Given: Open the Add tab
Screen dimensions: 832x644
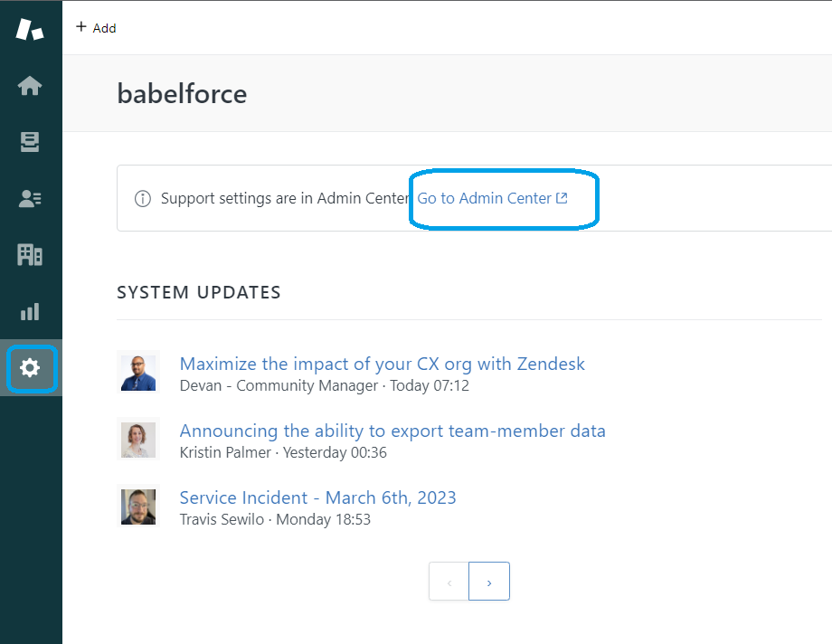Looking at the screenshot, I should (x=96, y=28).
